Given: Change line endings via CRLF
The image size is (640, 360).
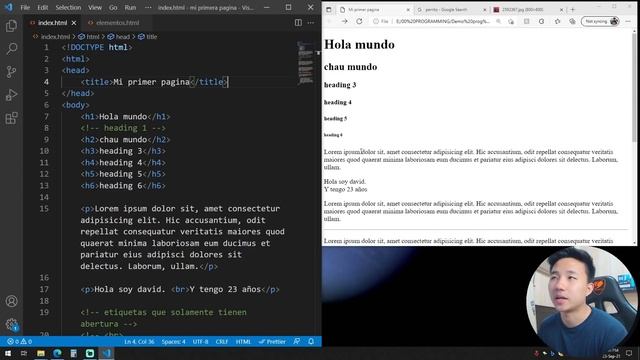Looking at the screenshot, I should point(222,342).
